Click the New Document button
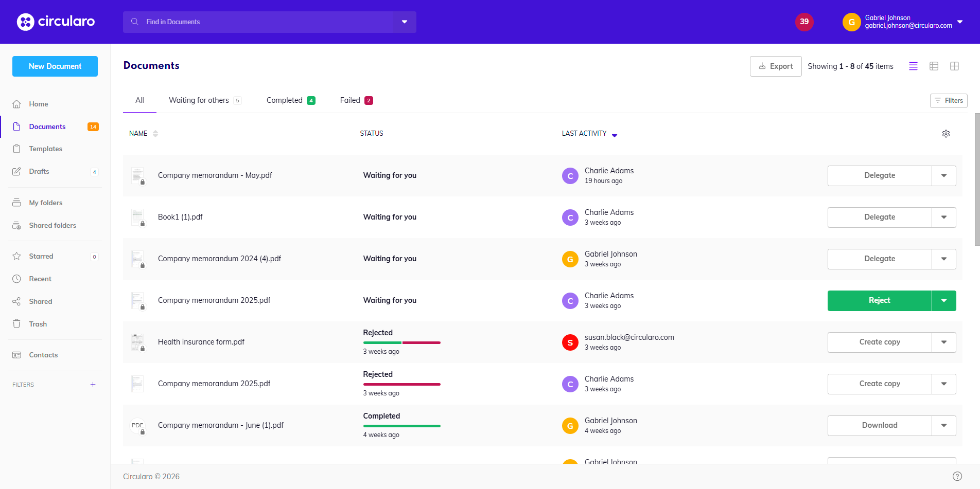This screenshot has height=489, width=980. 55,66
